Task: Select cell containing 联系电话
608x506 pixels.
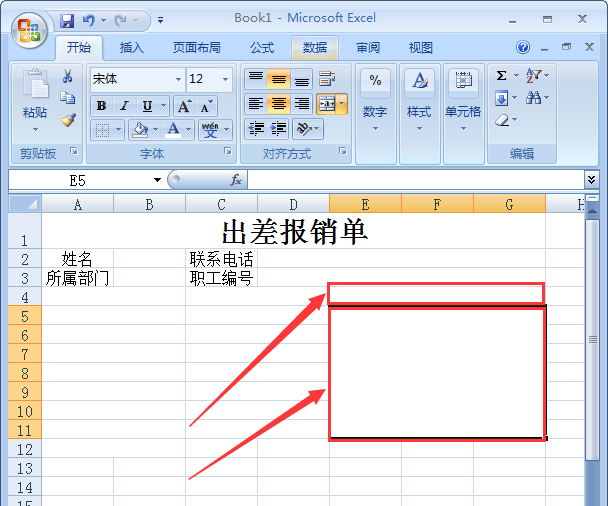Action: point(221,259)
